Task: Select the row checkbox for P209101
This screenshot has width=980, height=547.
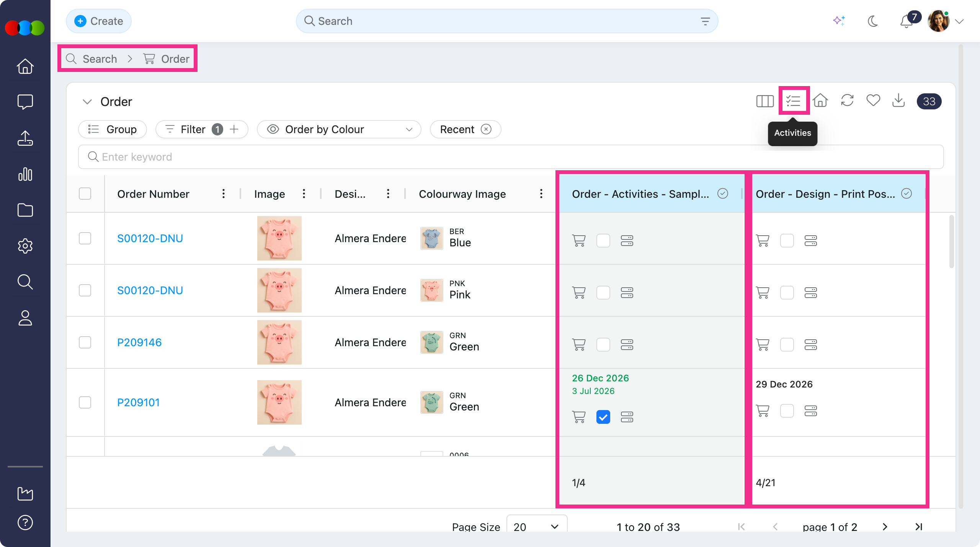Action: (x=85, y=402)
